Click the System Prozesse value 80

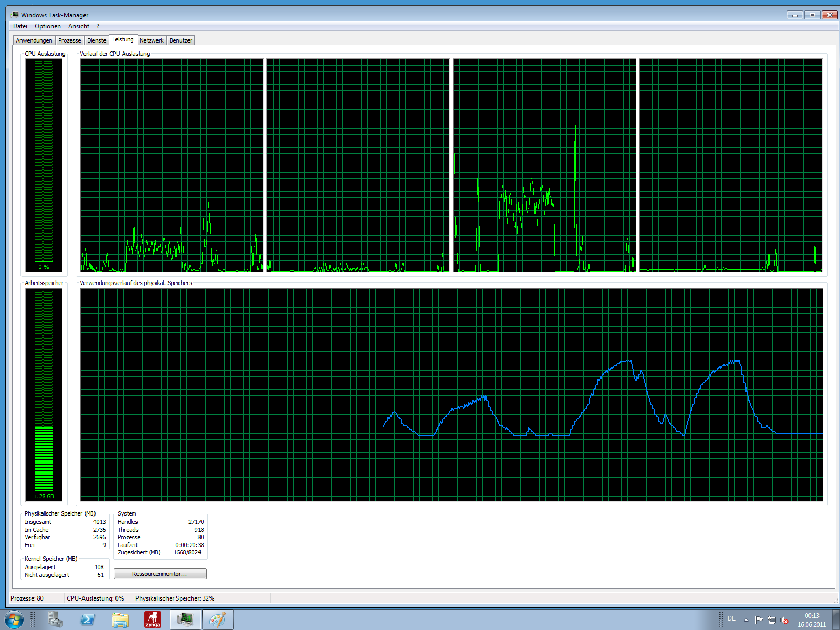(201, 537)
